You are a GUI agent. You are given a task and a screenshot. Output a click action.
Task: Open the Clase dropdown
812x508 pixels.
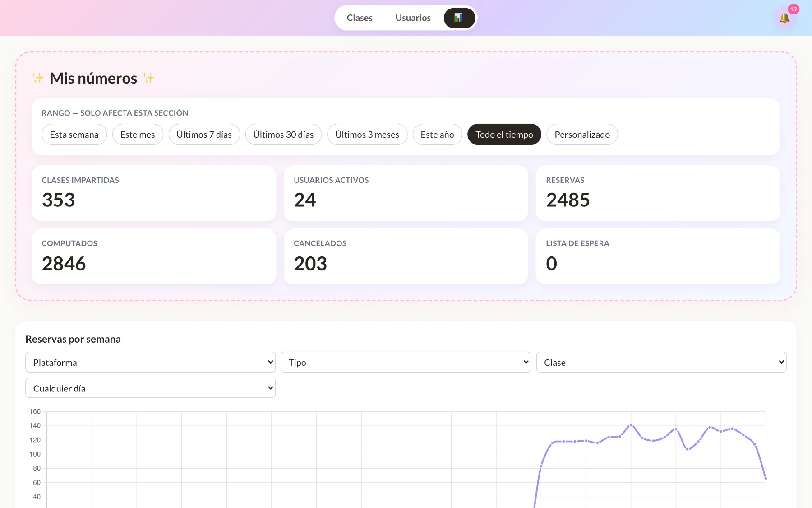(x=661, y=362)
